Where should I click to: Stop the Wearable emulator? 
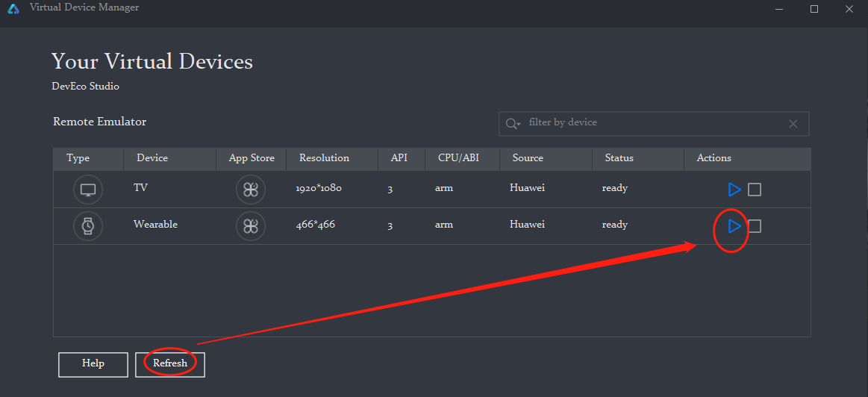pos(755,225)
